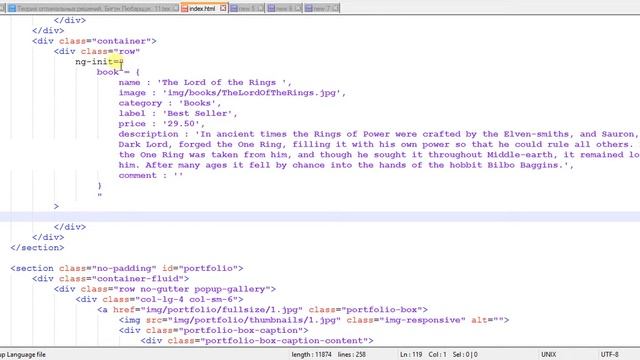
Task: Click the 'portfolio-box-caption-content' div line
Action: point(257,340)
